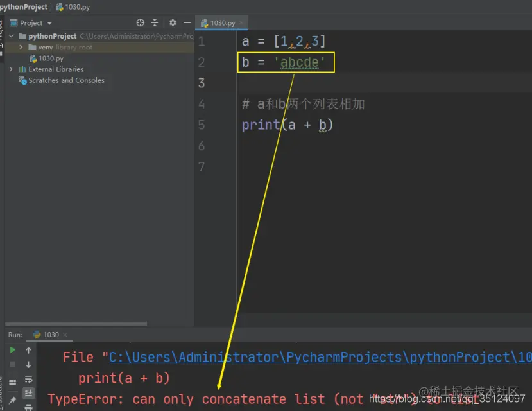Click the Project panel horizontal scrollbar

tap(76, 324)
